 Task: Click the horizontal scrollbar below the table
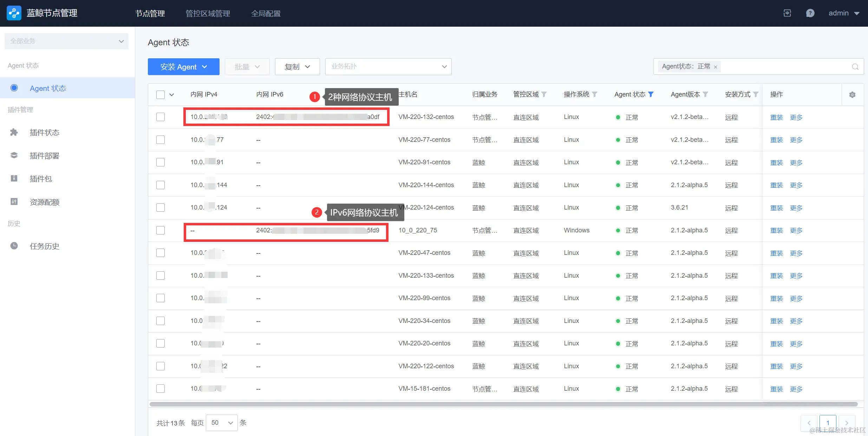click(503, 404)
